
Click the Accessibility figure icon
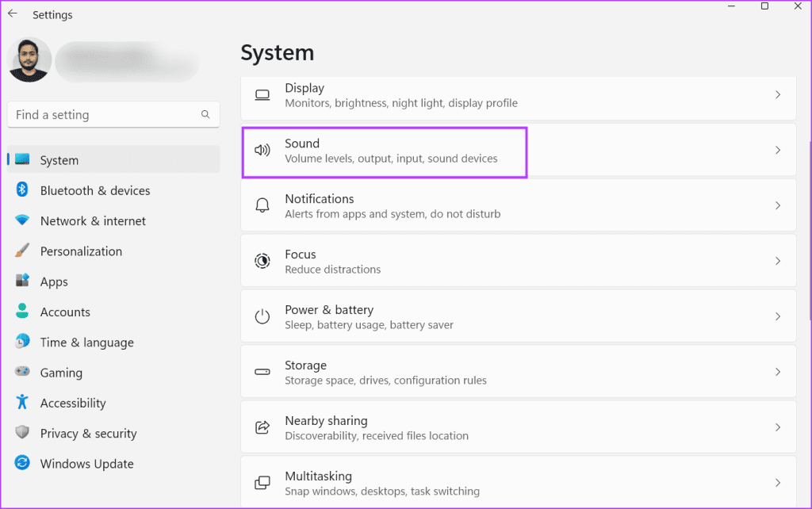coord(22,403)
